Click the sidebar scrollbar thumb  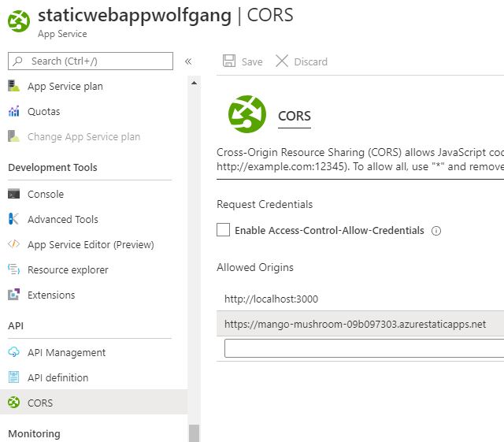[194, 433]
